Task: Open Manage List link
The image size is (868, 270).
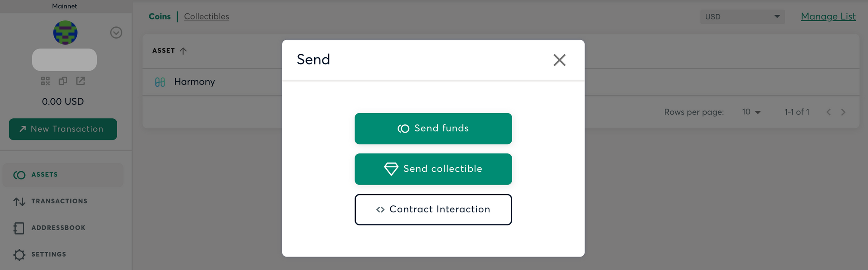Action: pos(828,16)
